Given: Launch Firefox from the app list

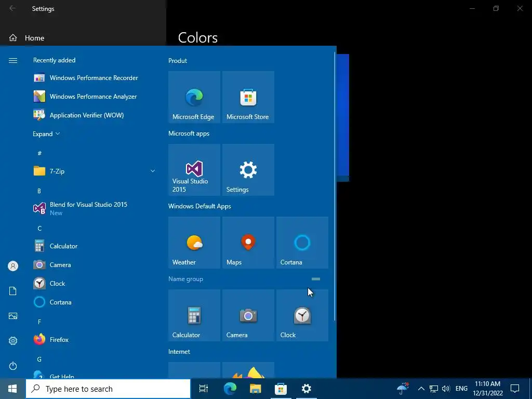Looking at the screenshot, I should 94,339.
